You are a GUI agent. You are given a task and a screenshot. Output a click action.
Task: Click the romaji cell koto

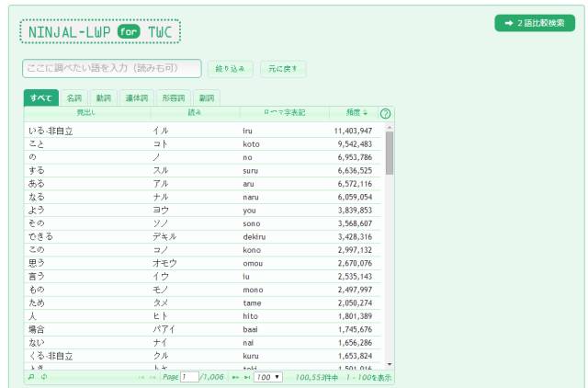[x=251, y=144]
